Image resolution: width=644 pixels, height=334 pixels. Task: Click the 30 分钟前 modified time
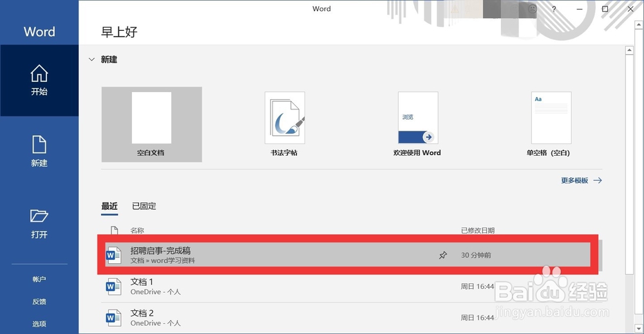pos(476,255)
